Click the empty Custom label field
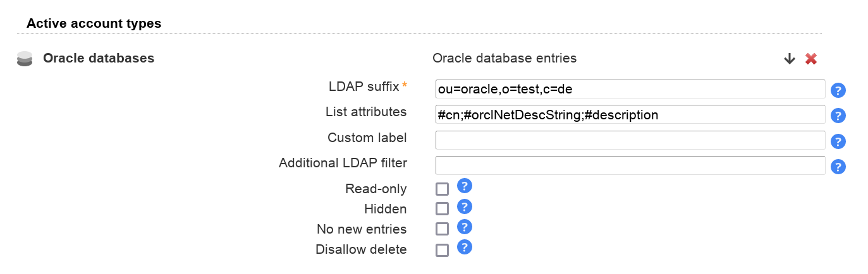The image size is (868, 274). tap(630, 140)
